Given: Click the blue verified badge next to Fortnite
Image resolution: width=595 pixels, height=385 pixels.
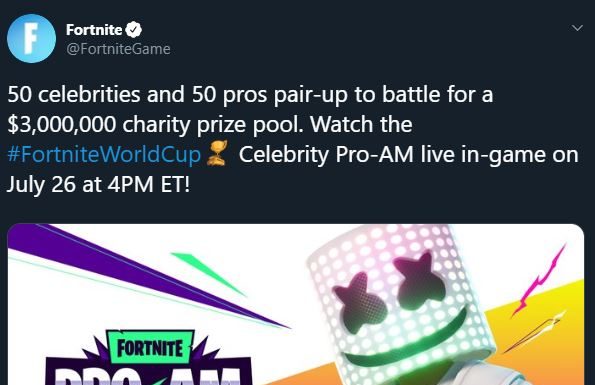Looking at the screenshot, I should pyautogui.click(x=134, y=30).
